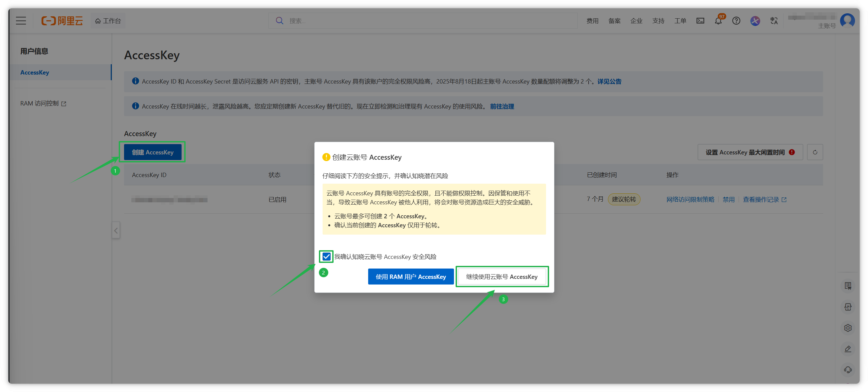Open the notifications bell
This screenshot has height=392, width=868.
[x=718, y=21]
